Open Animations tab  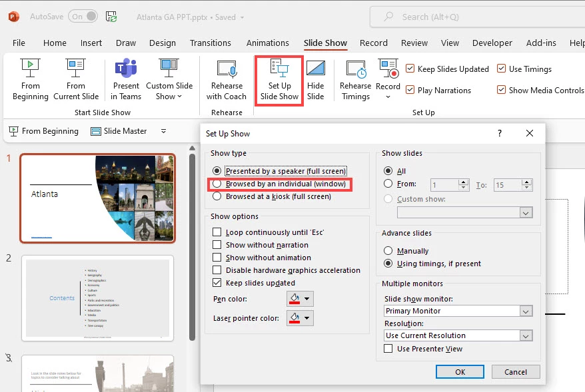click(267, 43)
